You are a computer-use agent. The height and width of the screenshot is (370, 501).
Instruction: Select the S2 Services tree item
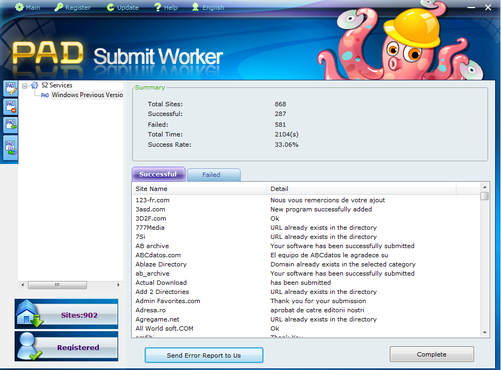(x=57, y=85)
